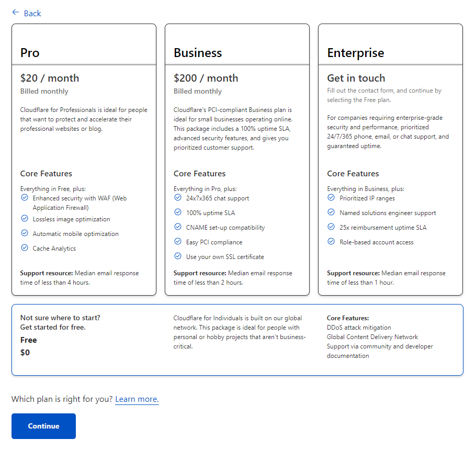Click the $20 / month price

[50, 78]
